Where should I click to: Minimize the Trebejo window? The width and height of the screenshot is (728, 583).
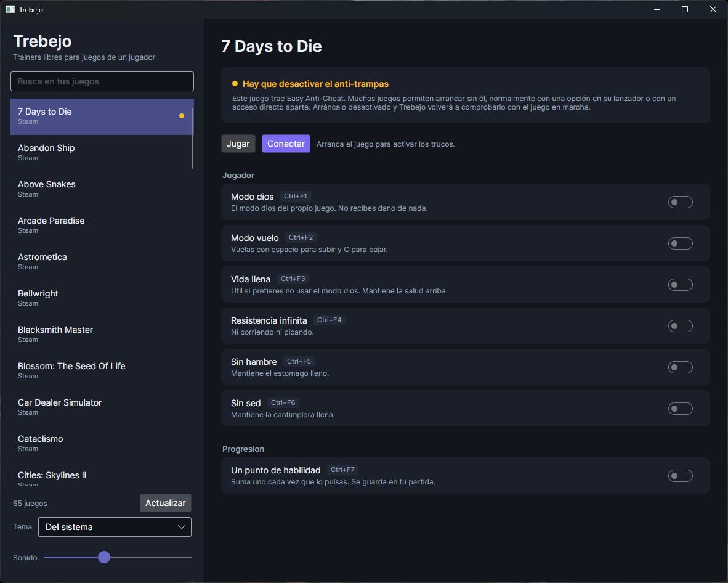tap(657, 9)
